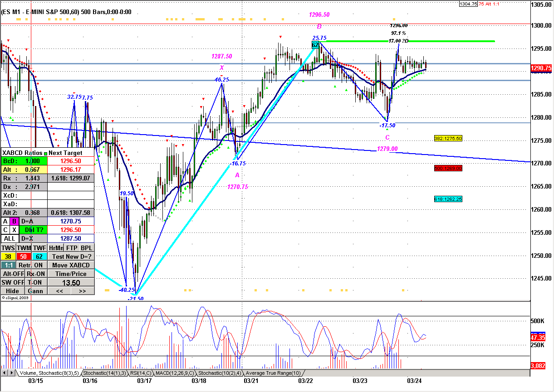The width and height of the screenshot is (554, 392).
Task: Show the MACD(12,26,9,C) tab
Action: (175, 373)
